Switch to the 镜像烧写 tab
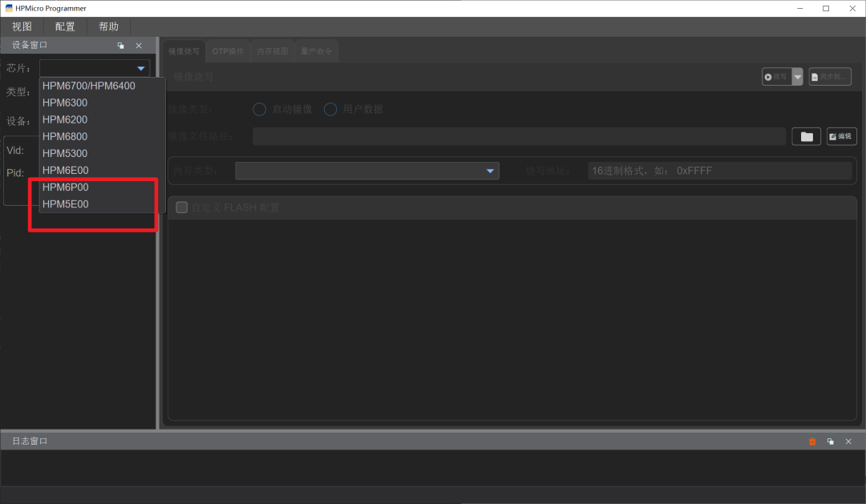The image size is (866, 504). pyautogui.click(x=184, y=51)
